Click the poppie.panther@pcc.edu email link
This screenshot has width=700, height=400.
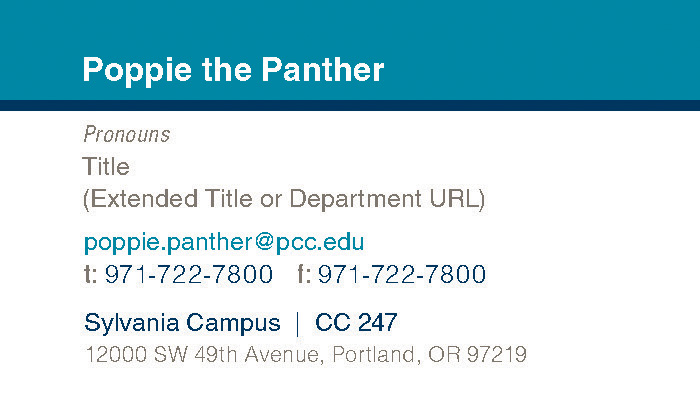coord(223,242)
